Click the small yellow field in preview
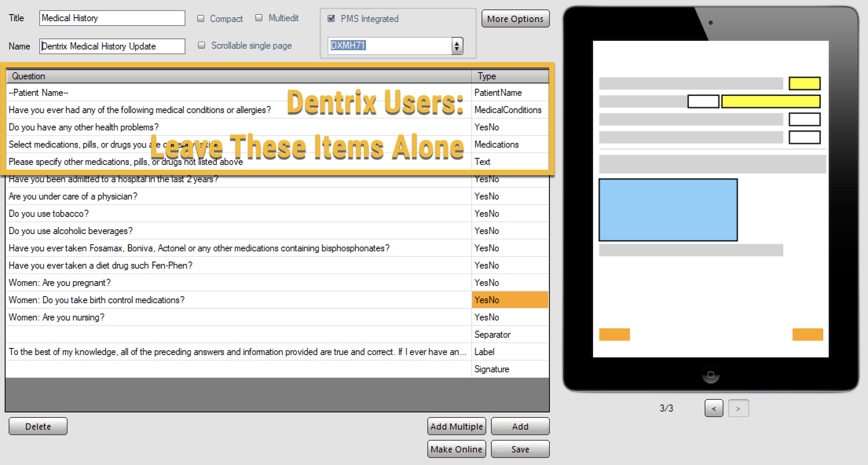The image size is (868, 465). [805, 83]
